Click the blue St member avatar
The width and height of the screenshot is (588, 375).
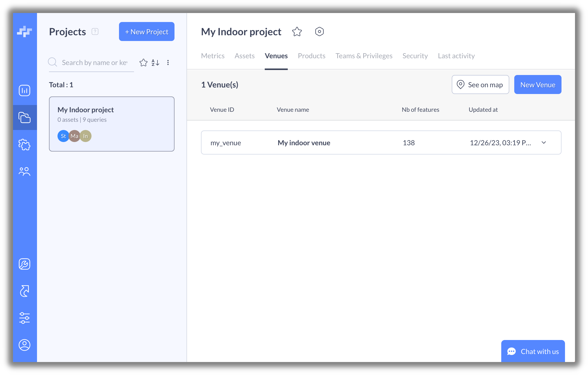[63, 136]
